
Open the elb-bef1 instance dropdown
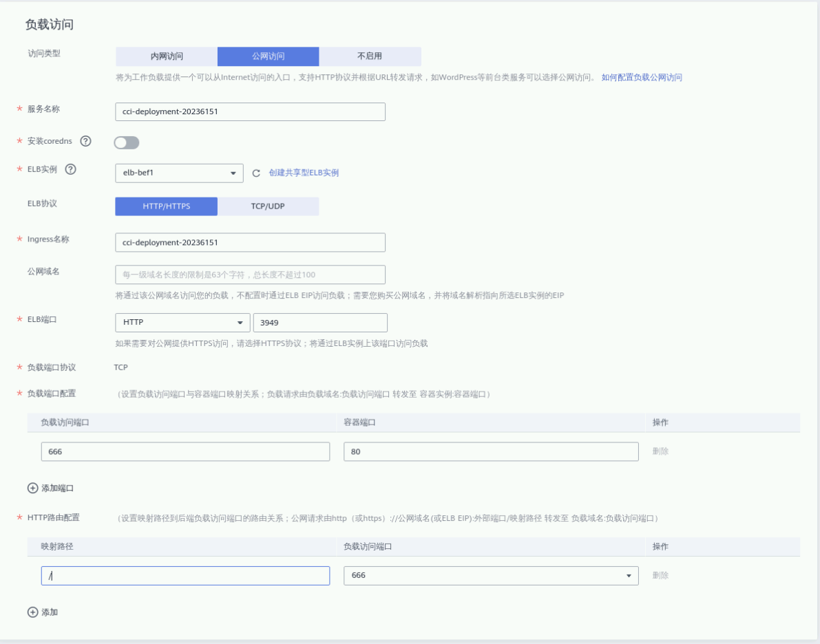click(179, 173)
